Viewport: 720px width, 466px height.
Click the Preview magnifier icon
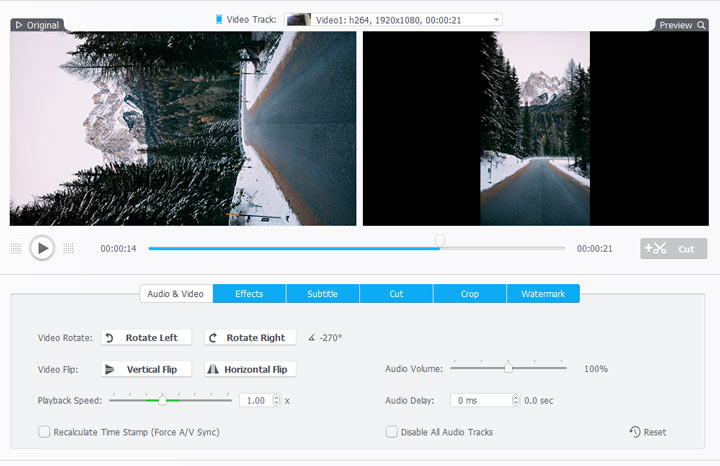[701, 25]
